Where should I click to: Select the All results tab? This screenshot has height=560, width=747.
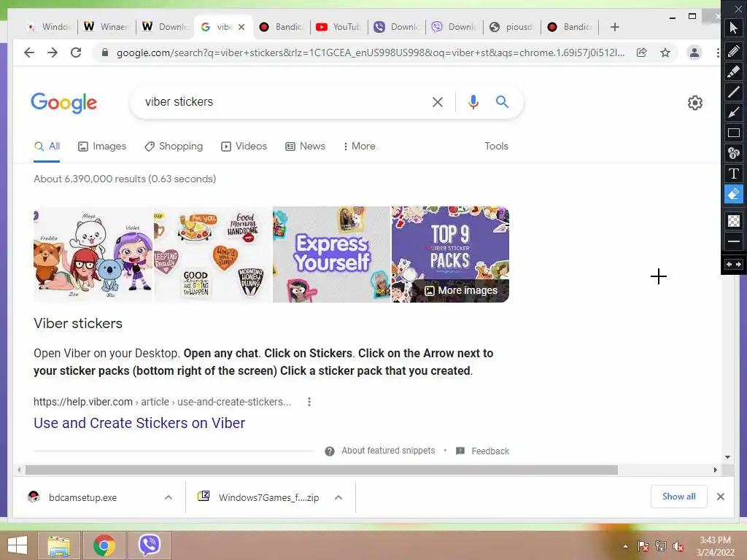pyautogui.click(x=47, y=146)
